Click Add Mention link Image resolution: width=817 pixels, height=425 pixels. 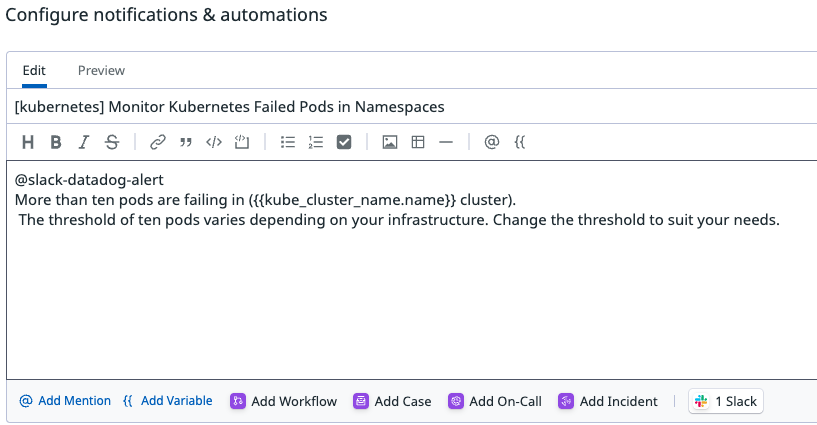pos(65,401)
